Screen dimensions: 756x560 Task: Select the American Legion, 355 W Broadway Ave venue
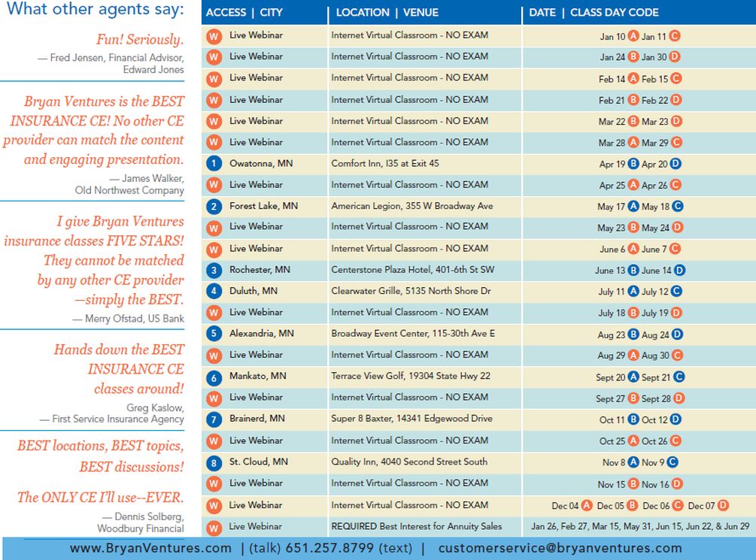(412, 206)
